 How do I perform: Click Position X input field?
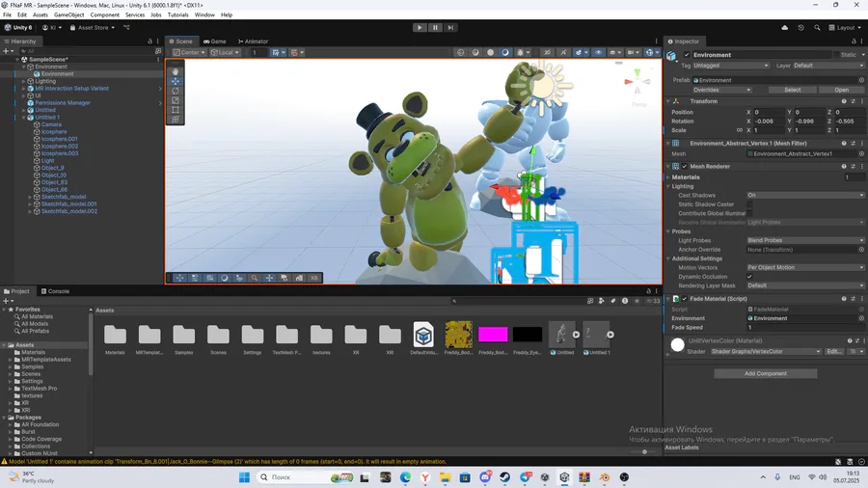coord(768,112)
